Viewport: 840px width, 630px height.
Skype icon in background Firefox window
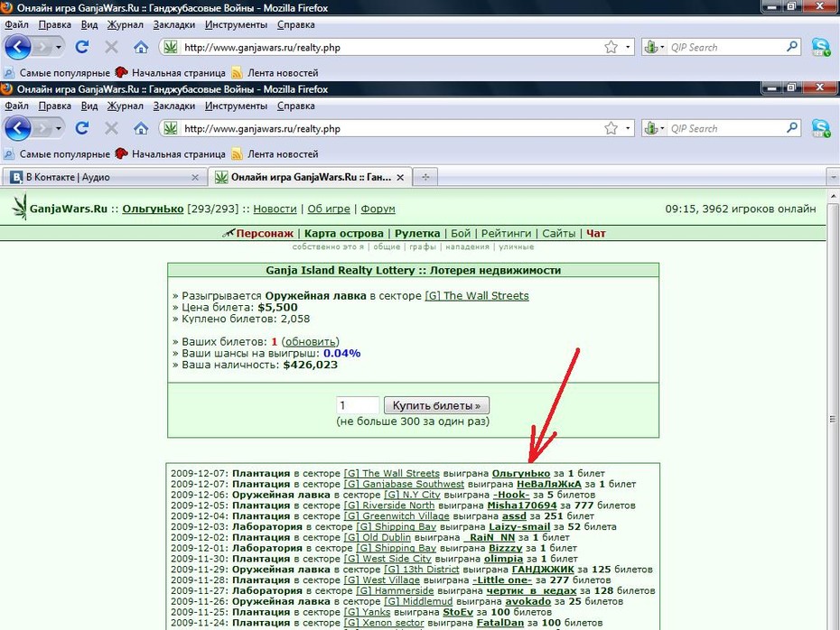click(820, 47)
